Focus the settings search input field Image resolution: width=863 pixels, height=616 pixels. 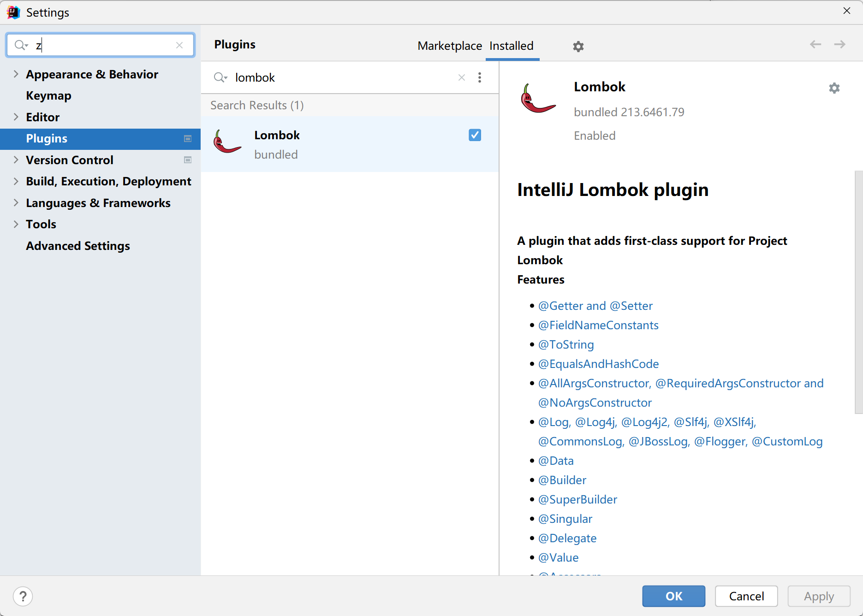pyautogui.click(x=100, y=45)
